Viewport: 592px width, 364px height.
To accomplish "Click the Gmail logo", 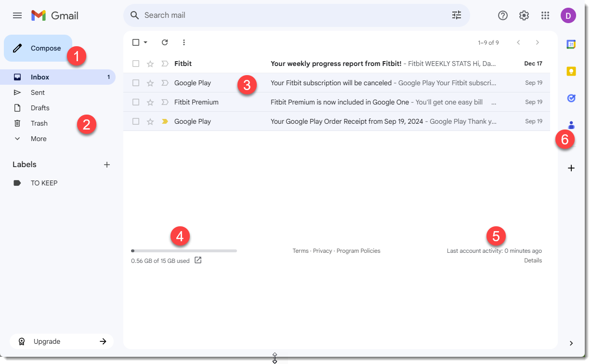I will pyautogui.click(x=54, y=15).
